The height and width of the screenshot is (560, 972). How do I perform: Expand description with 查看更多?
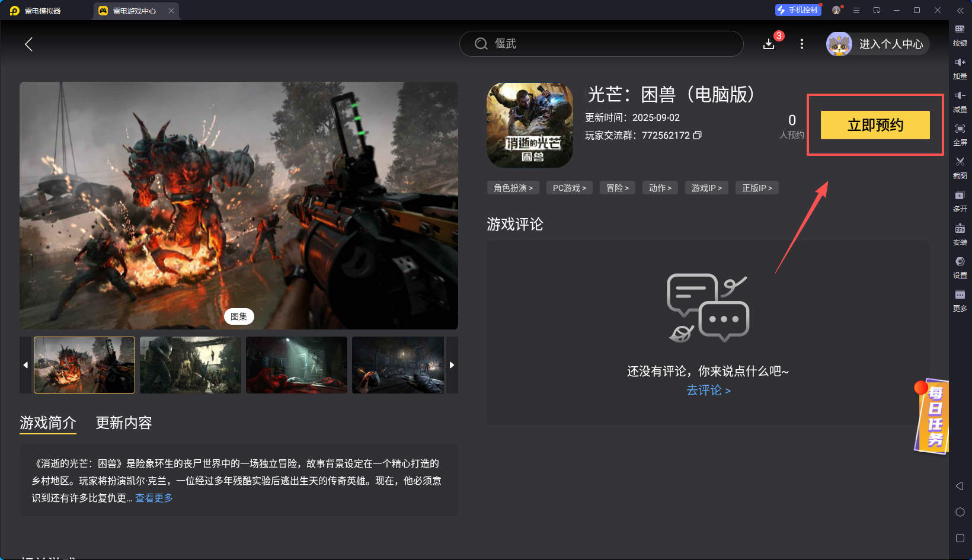point(154,498)
